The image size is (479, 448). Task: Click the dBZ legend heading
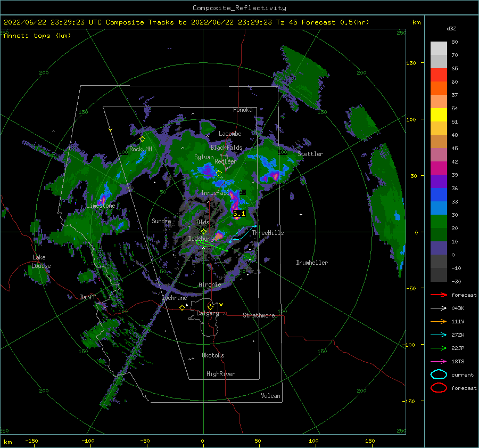(x=451, y=28)
